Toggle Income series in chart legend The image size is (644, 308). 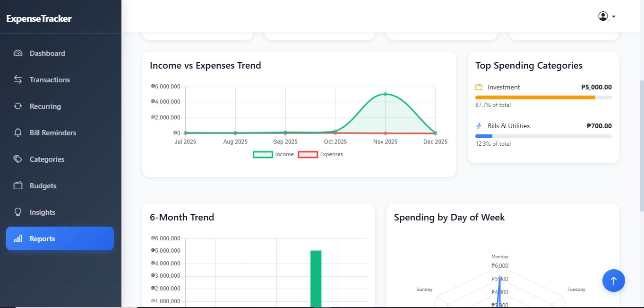tap(273, 154)
